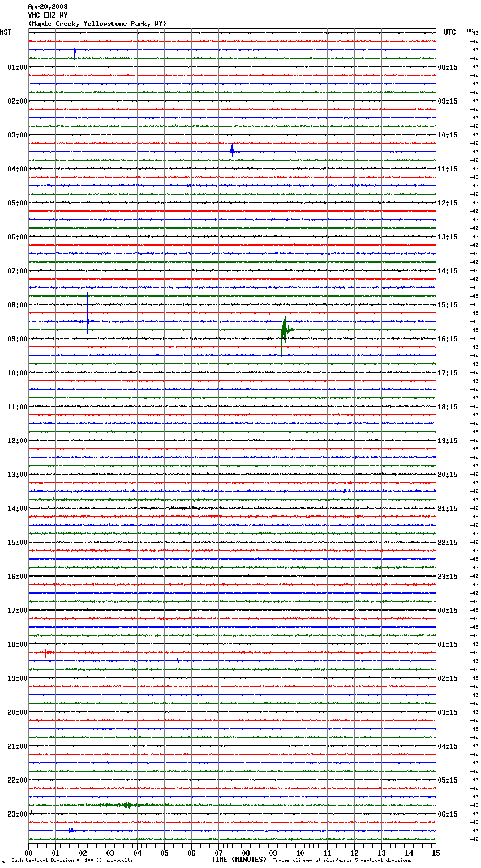
Task: Click the 02:00 MST time label
Action: coord(18,101)
